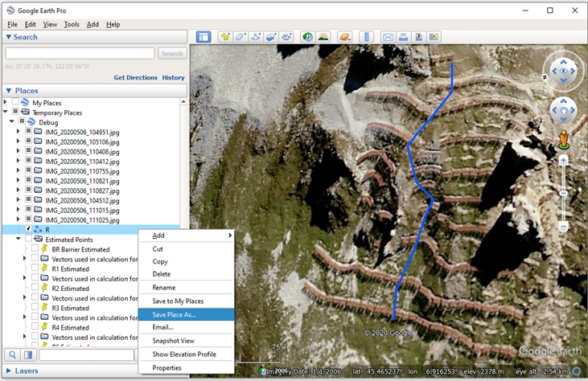This screenshot has height=381, width=588.
Task: Choose Save to My Places
Action: [x=187, y=301]
